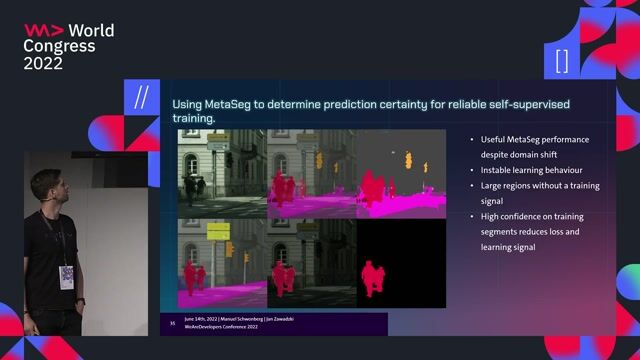The height and width of the screenshot is (360, 640).
Task: Open the gray segmentation mask with orange lights
Action: [401, 173]
